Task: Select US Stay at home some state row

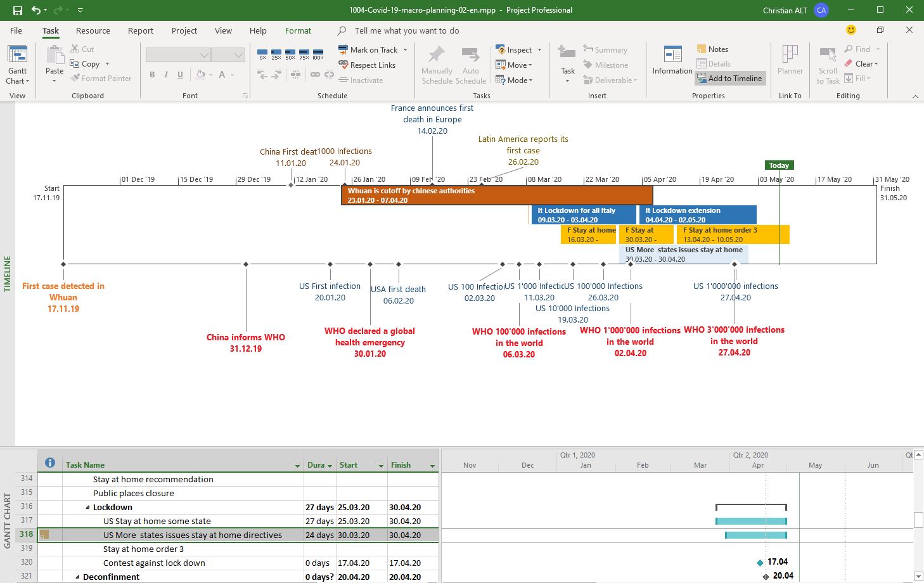Action: (x=238, y=521)
